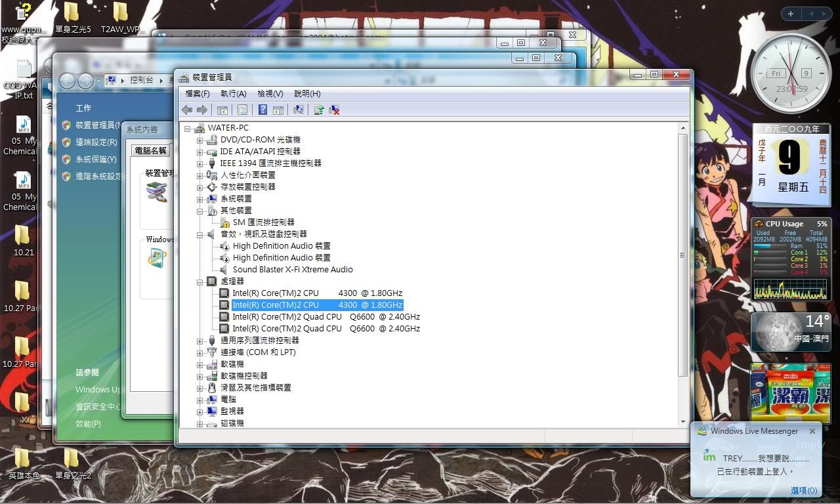
Task: Toggle the console tree toolbar icon
Action: (222, 110)
